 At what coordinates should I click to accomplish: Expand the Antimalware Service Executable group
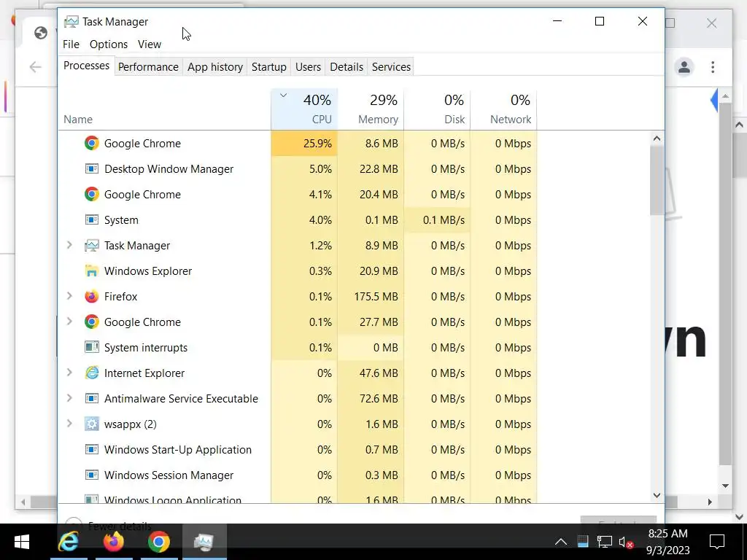pyautogui.click(x=69, y=397)
